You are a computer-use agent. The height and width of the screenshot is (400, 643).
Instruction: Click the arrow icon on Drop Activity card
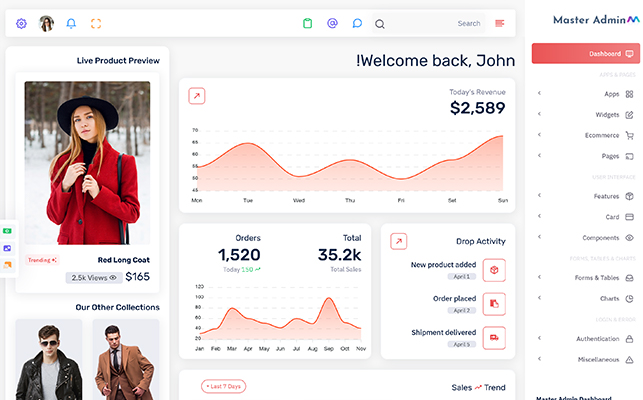[399, 241]
